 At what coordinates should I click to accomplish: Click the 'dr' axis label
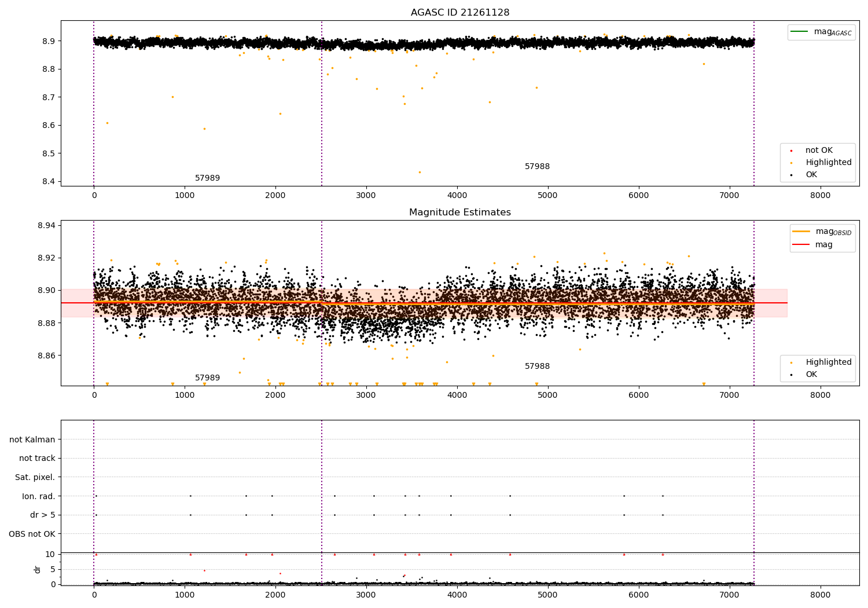tap(38, 570)
